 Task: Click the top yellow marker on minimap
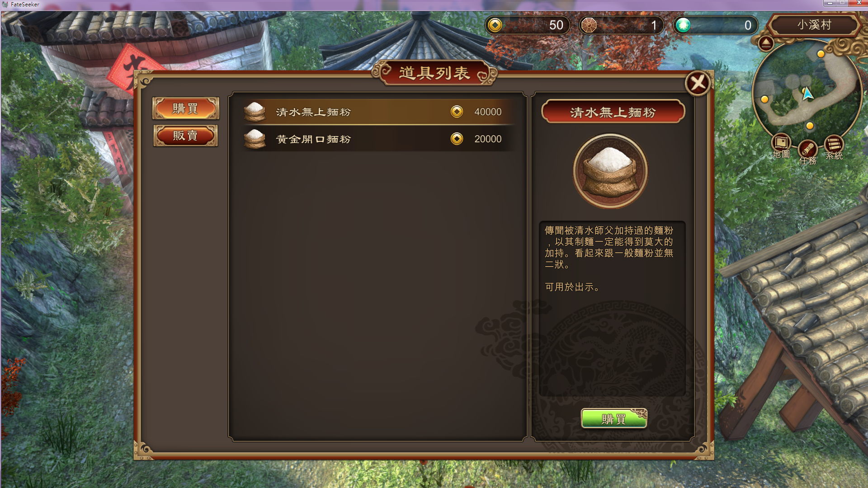[821, 54]
